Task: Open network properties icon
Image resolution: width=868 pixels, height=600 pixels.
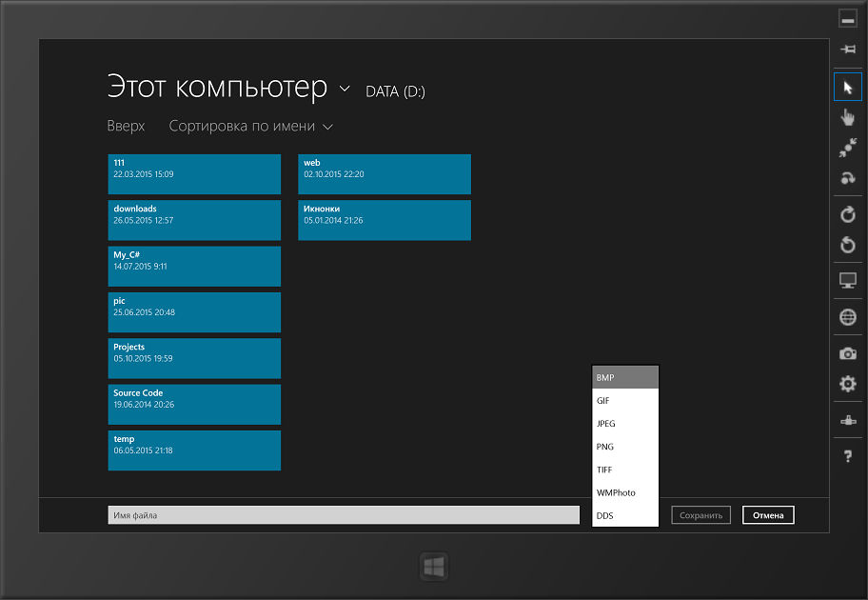Action: coord(847,421)
